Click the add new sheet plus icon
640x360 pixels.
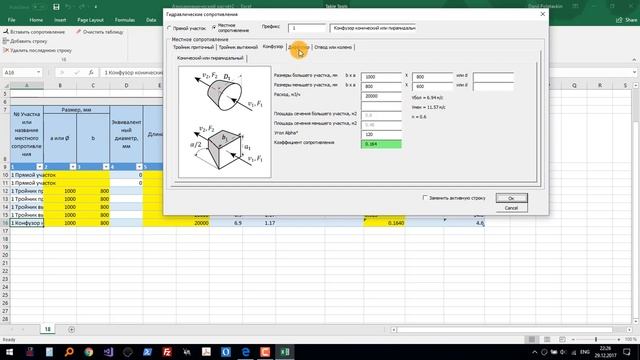coord(71,329)
